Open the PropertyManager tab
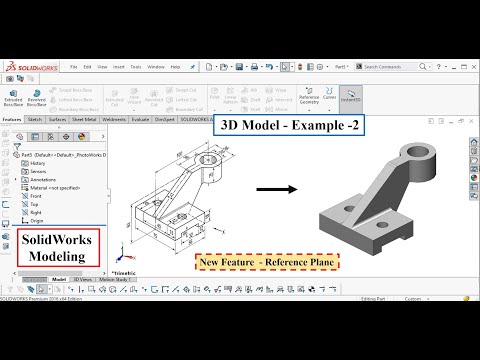This screenshot has height=360, width=480. (x=35, y=136)
